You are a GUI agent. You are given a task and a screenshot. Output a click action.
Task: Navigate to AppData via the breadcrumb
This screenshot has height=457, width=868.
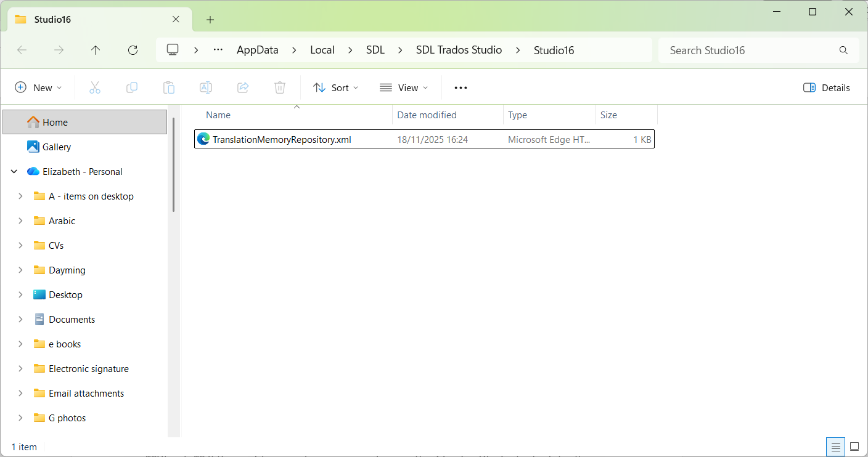257,50
